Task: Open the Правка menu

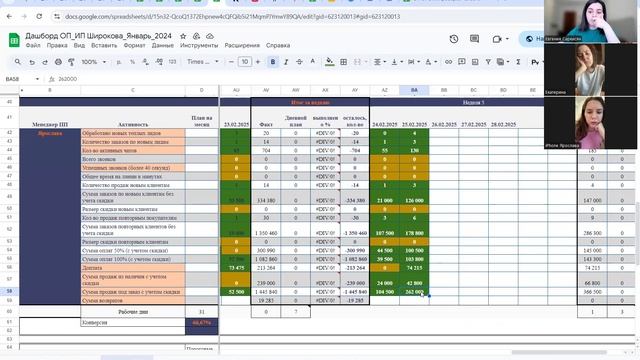Action: (x=57, y=45)
